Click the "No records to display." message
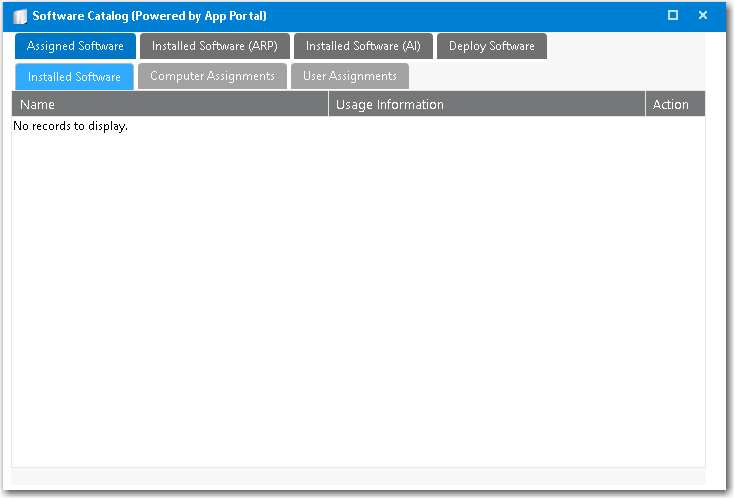Screen dimensions: 734x498 click(x=70, y=127)
